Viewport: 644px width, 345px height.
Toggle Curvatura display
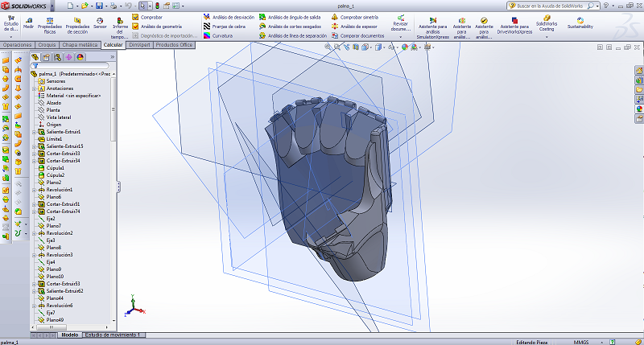[x=218, y=35]
